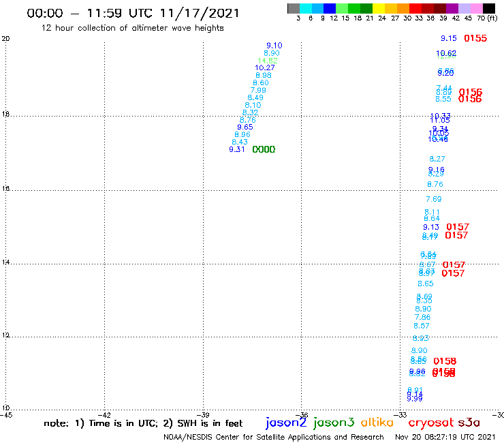Click the wave height value 9.31

click(x=237, y=149)
